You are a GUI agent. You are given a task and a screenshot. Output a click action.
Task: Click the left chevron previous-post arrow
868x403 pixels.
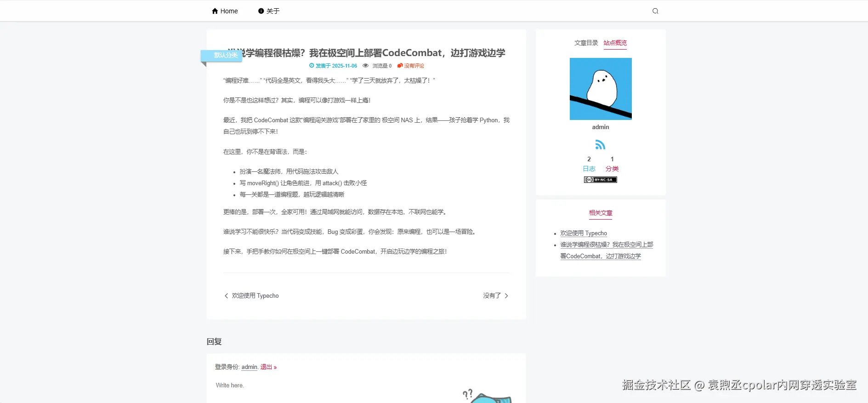tap(226, 296)
